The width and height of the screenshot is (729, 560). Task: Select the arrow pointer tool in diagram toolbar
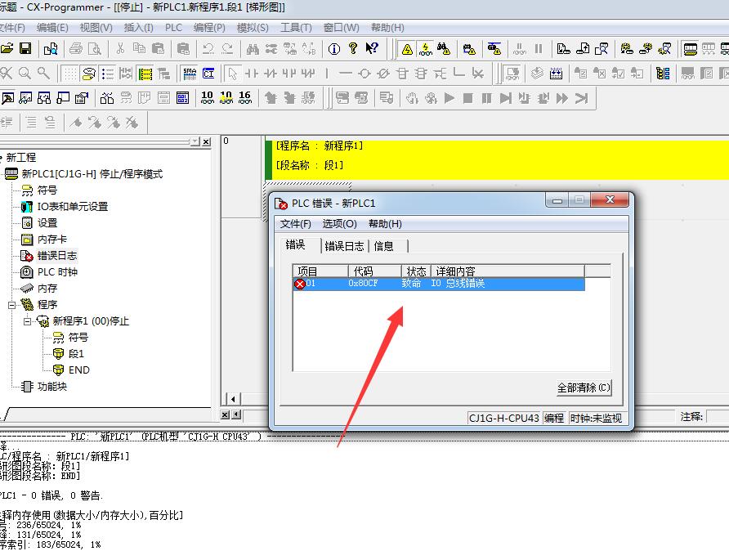tap(233, 74)
